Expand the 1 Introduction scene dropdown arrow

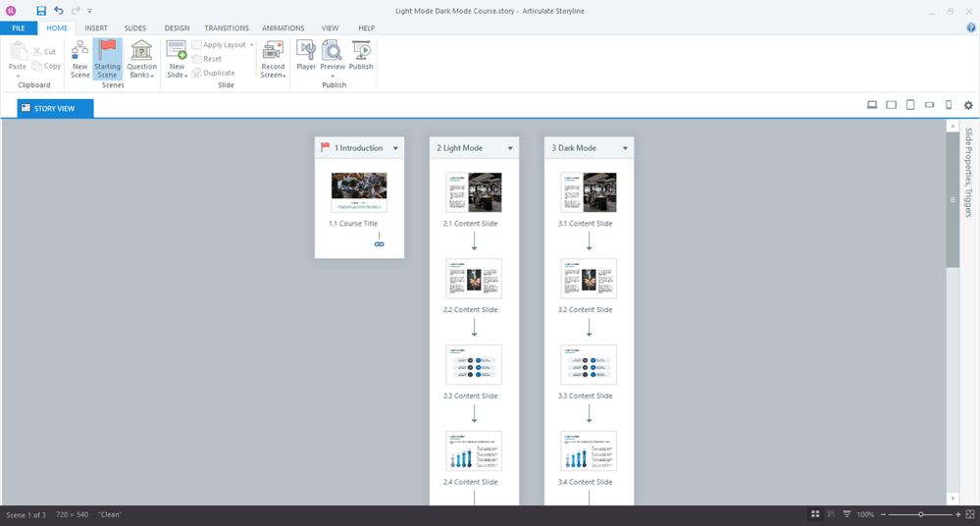(x=395, y=148)
